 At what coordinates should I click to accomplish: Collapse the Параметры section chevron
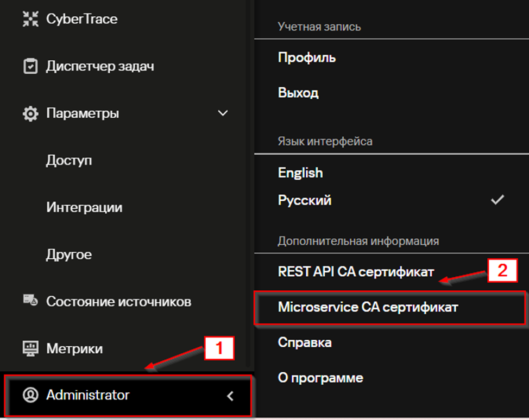pos(223,113)
